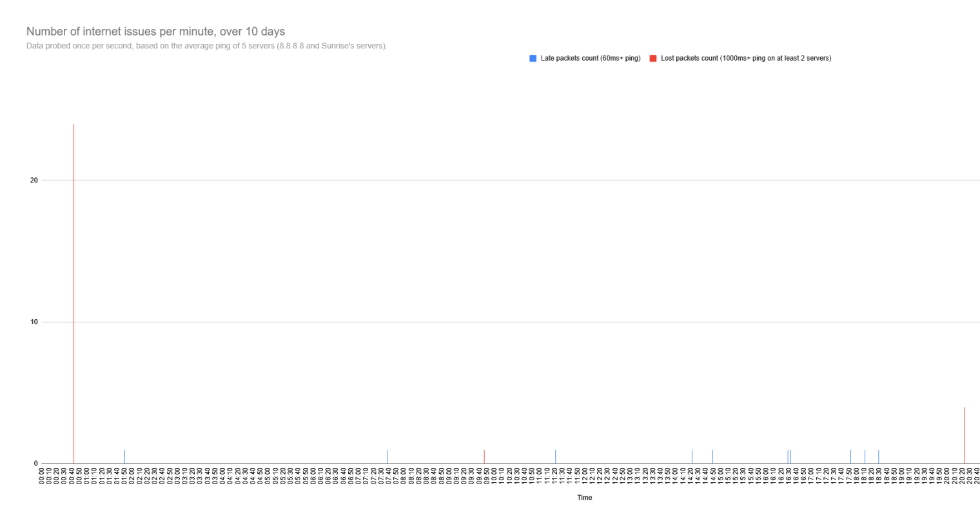Screen dimensions: 980x528
Task: Click the blue Late packets legend swatch
Action: (533, 59)
